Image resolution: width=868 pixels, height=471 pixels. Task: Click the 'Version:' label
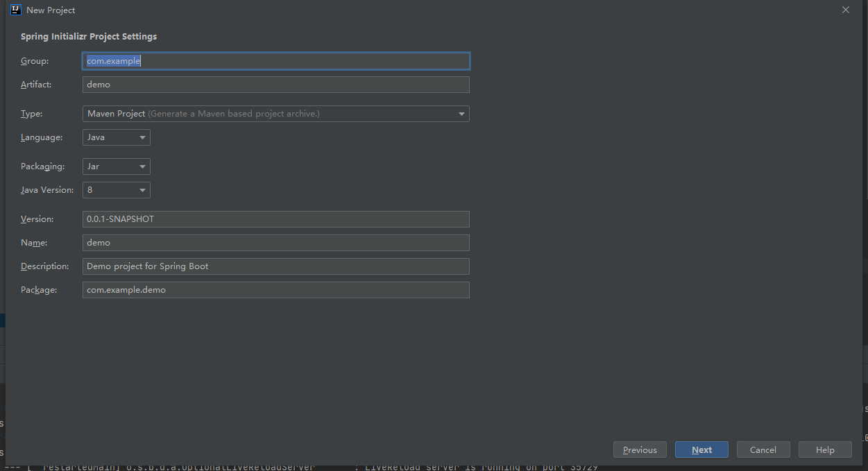(x=37, y=219)
